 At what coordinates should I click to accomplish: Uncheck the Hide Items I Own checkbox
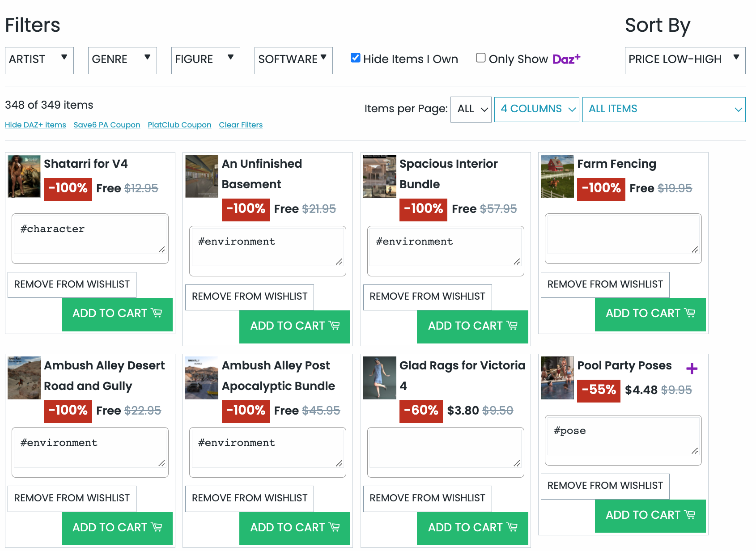[356, 58]
